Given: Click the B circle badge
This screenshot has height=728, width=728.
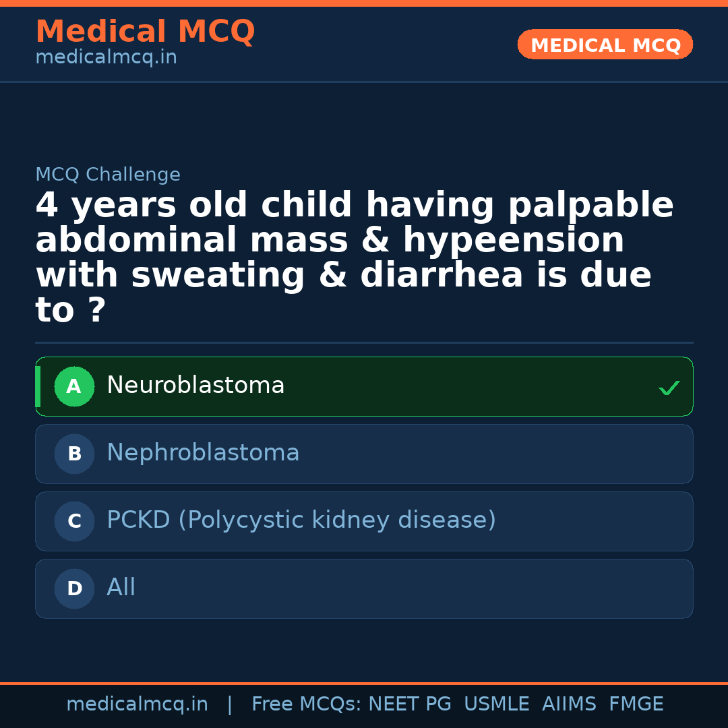Looking at the screenshot, I should (74, 454).
